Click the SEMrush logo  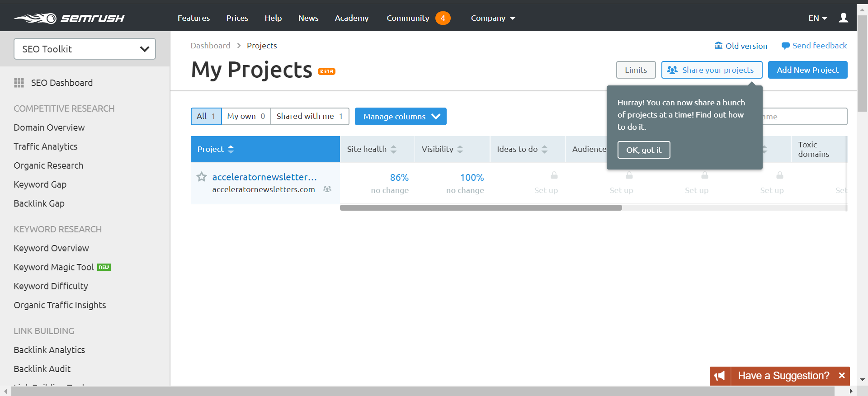(69, 18)
